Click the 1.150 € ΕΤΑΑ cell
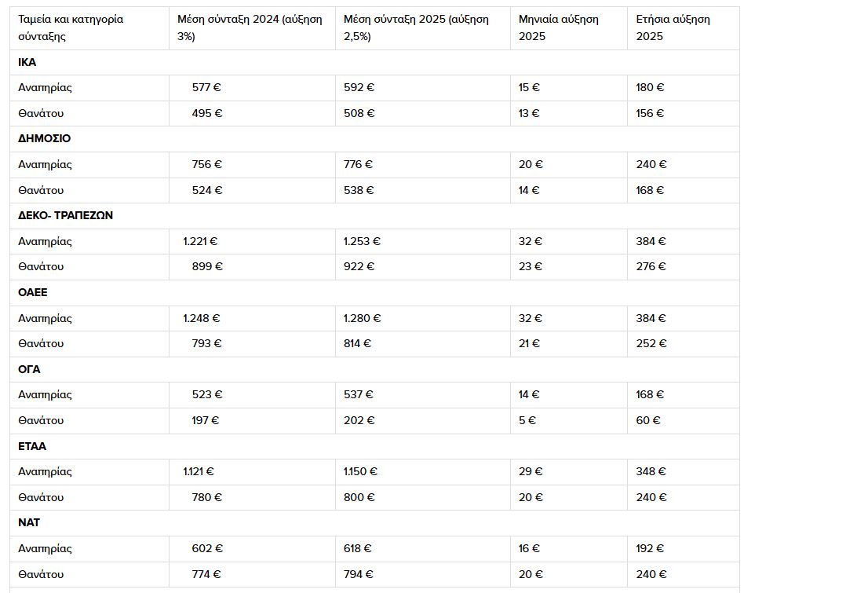The image size is (868, 593). click(x=423, y=472)
